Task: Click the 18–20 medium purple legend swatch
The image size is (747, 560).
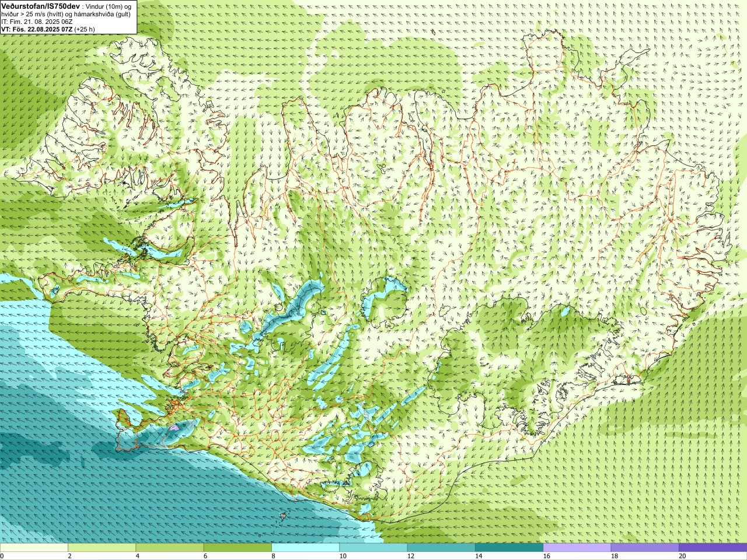Action: (645, 548)
